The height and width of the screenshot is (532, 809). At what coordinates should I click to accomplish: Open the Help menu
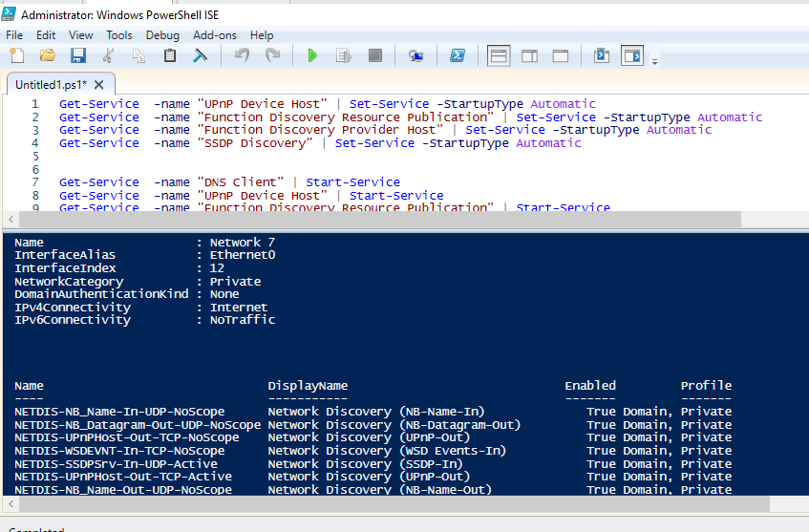pos(262,35)
